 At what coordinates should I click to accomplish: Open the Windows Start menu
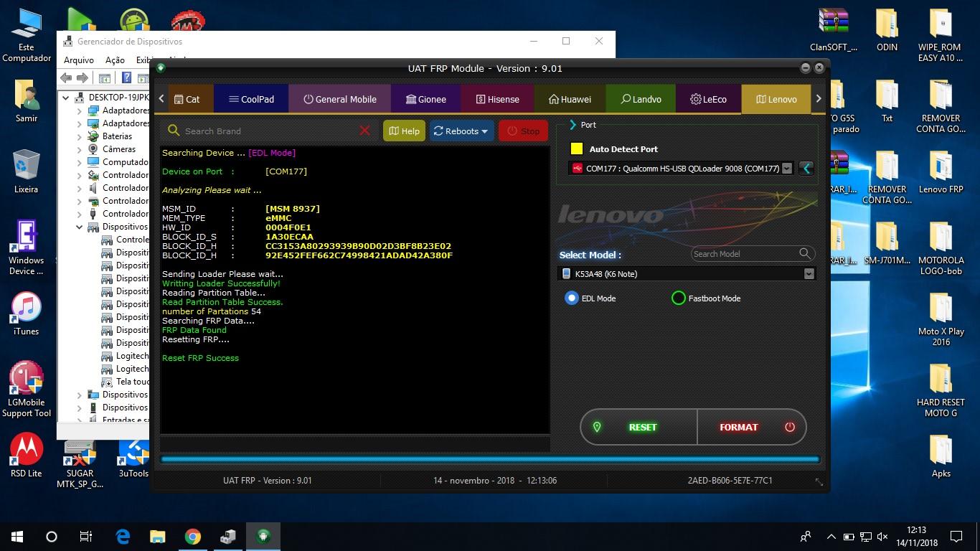[17, 536]
